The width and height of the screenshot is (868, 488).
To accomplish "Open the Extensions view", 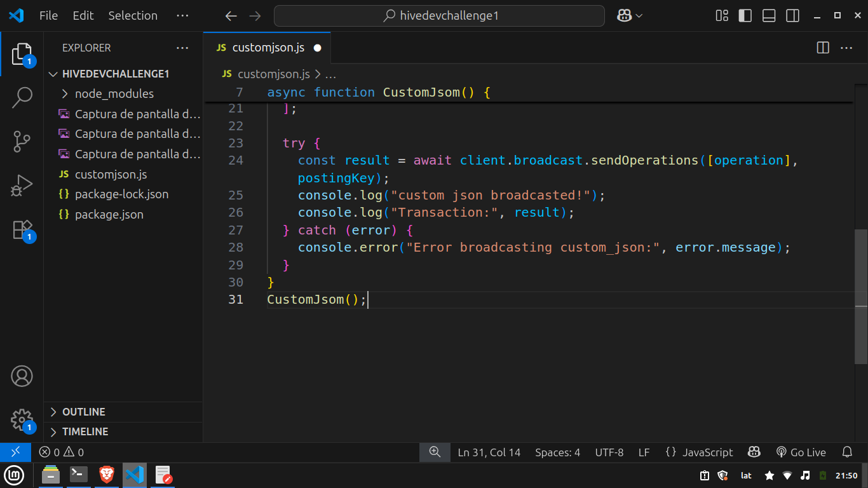I will point(22,229).
